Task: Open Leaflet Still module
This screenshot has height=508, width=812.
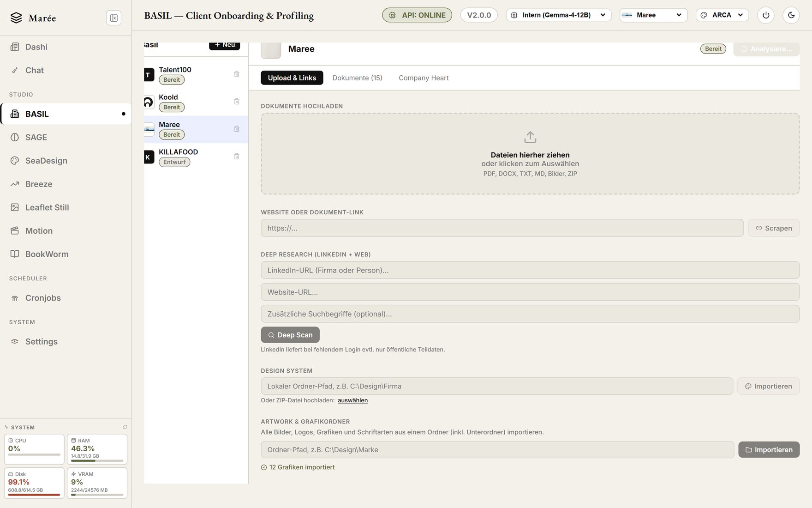Action: 66,207
